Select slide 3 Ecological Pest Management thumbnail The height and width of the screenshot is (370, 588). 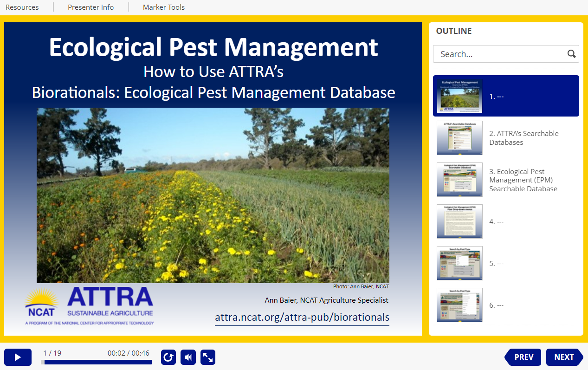pyautogui.click(x=459, y=180)
